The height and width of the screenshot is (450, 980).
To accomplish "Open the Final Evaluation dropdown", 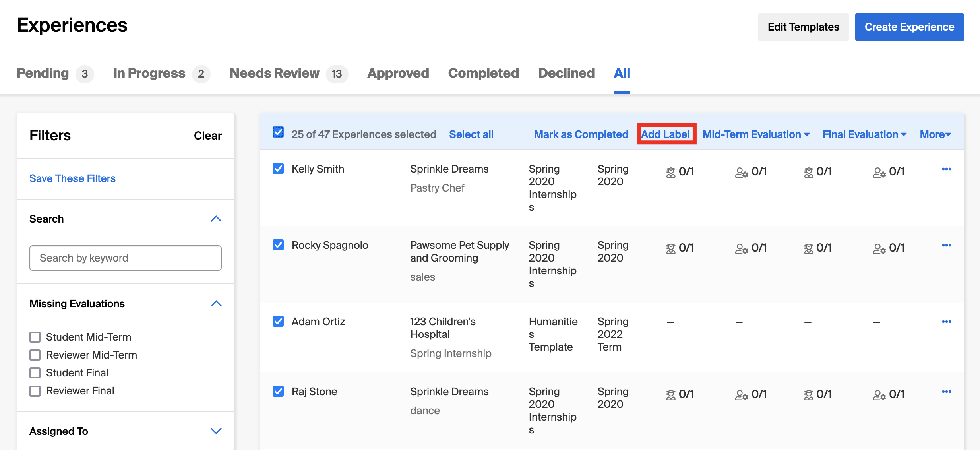I will pos(865,134).
